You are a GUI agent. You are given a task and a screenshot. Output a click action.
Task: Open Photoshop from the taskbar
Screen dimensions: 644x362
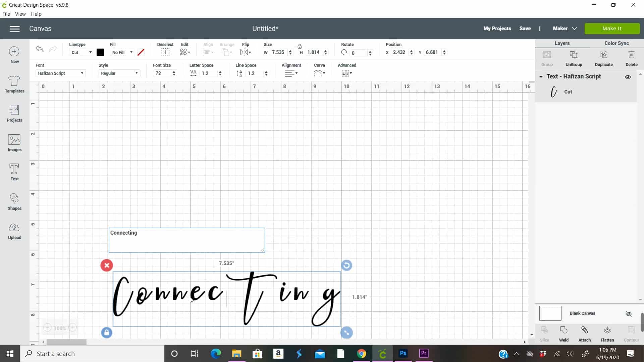click(403, 353)
